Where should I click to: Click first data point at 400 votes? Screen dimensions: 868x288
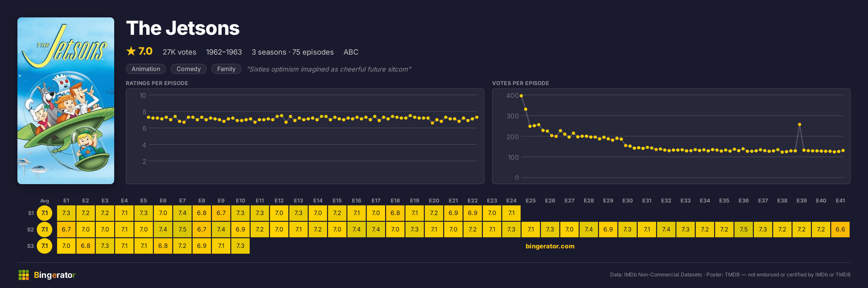pyautogui.click(x=521, y=96)
